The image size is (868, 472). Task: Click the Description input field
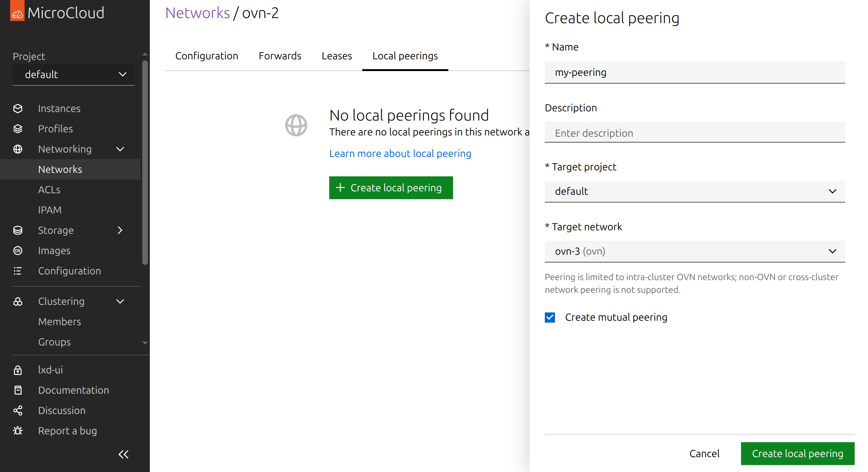(694, 133)
